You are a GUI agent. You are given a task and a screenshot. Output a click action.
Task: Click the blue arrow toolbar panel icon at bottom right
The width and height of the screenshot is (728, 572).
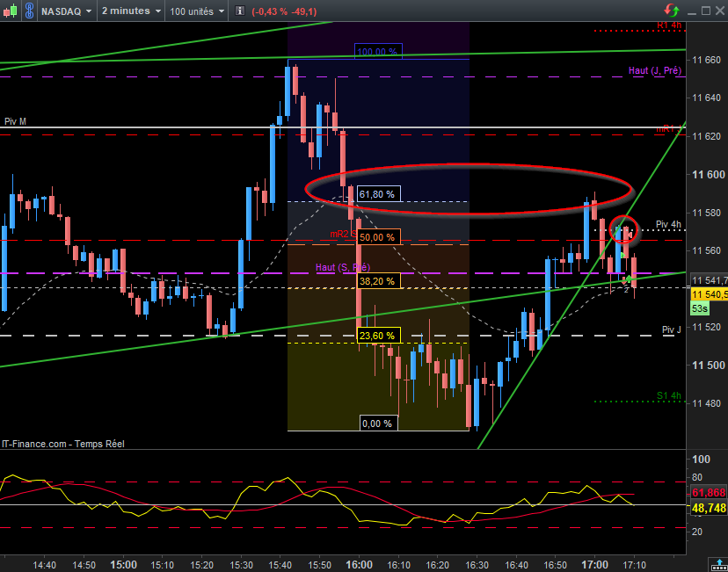pos(718,565)
